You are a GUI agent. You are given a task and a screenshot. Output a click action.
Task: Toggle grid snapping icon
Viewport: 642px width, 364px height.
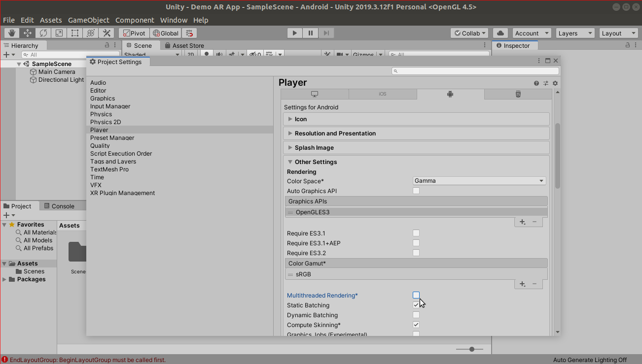pos(189,33)
